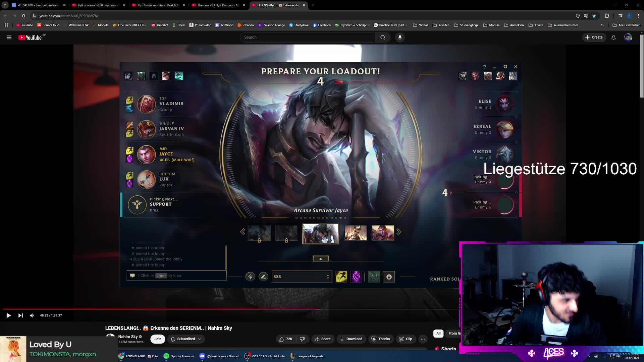Click the Create button
Image resolution: width=644 pixels, height=362 pixels.
(x=594, y=37)
